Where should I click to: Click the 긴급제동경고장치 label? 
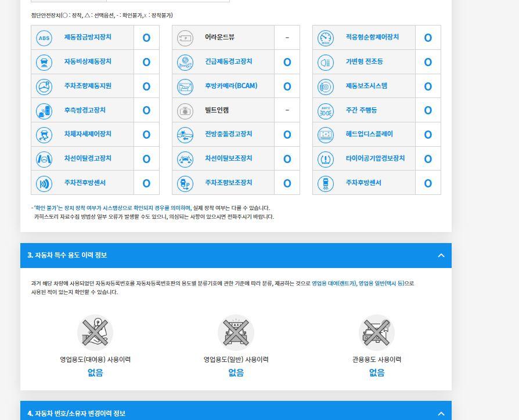pos(228,61)
